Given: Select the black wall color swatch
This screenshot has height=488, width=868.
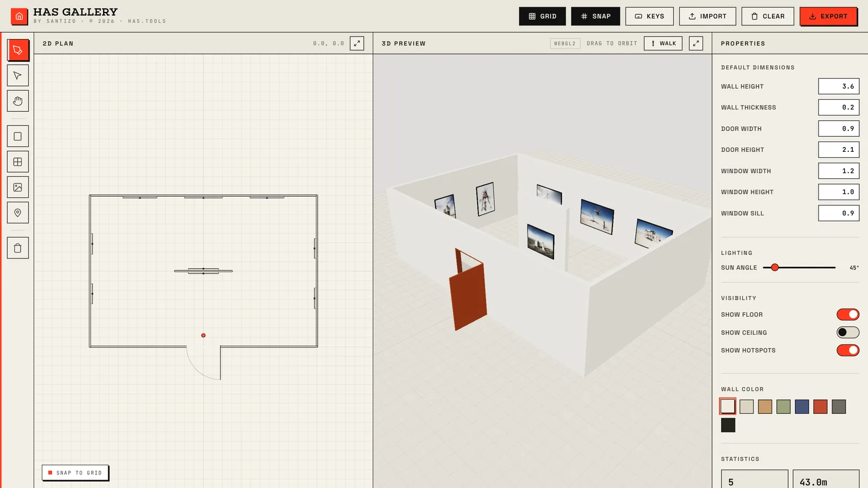Looking at the screenshot, I should 728,425.
